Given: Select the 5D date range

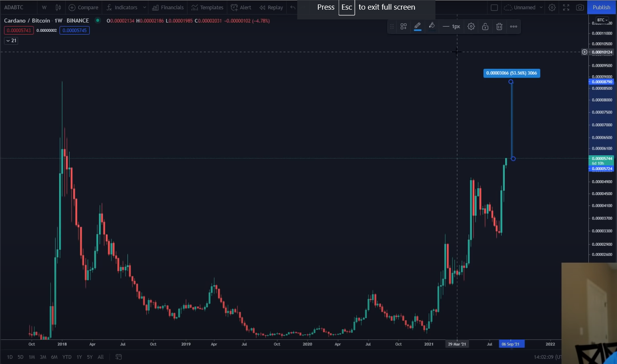Looking at the screenshot, I should coord(21,357).
